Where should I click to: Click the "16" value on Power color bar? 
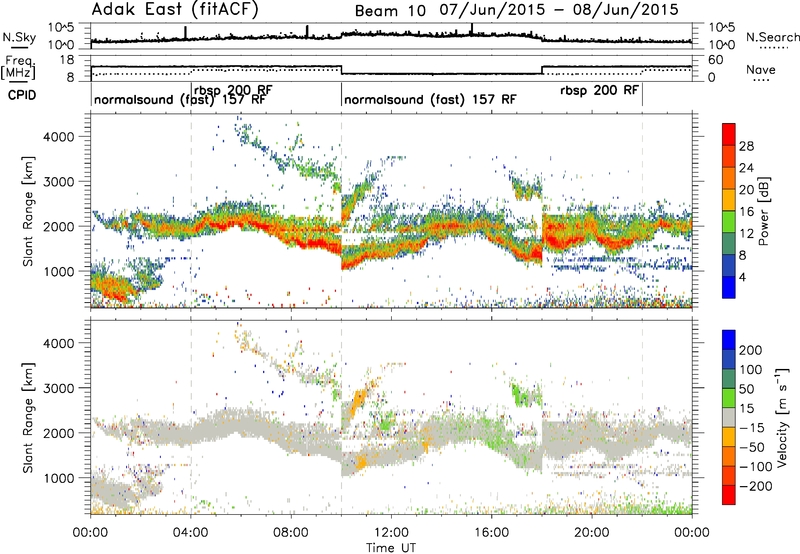coord(747,212)
